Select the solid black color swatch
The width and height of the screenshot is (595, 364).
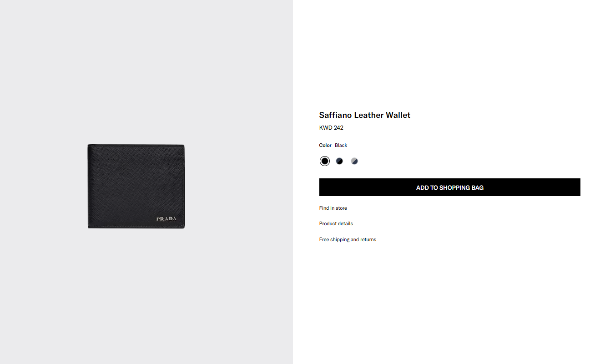click(324, 161)
